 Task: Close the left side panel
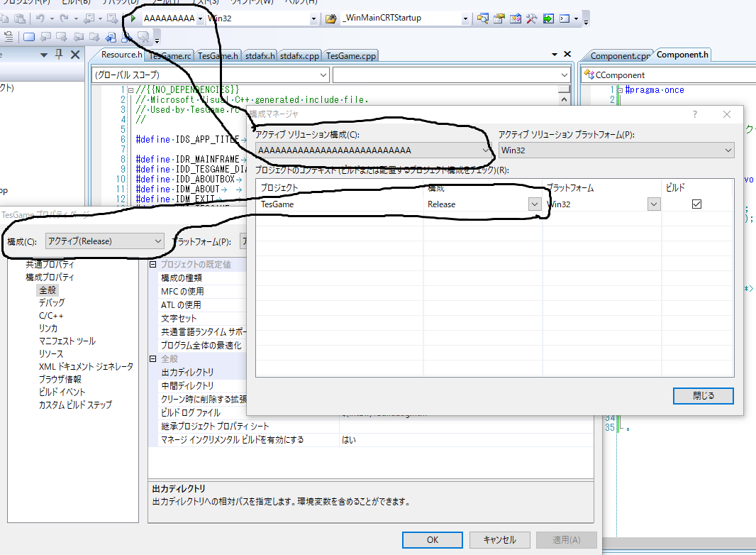click(x=75, y=55)
